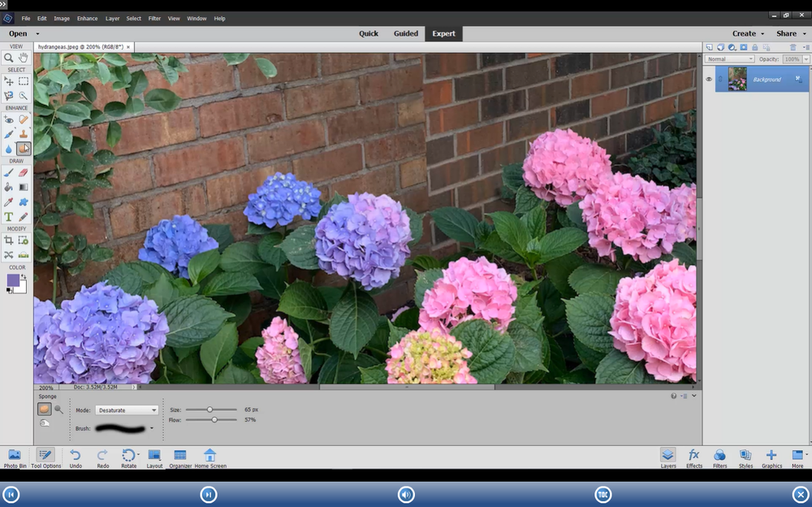The image size is (812, 507).
Task: Switch to the Quick editing tab
Action: [x=369, y=33]
